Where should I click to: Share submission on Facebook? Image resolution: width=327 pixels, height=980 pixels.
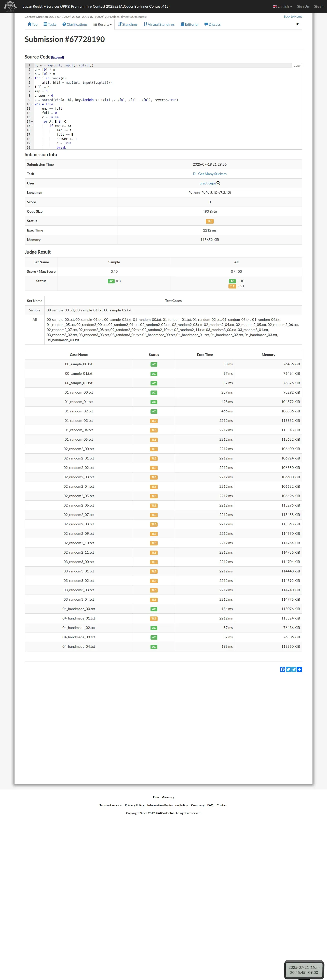point(282,669)
